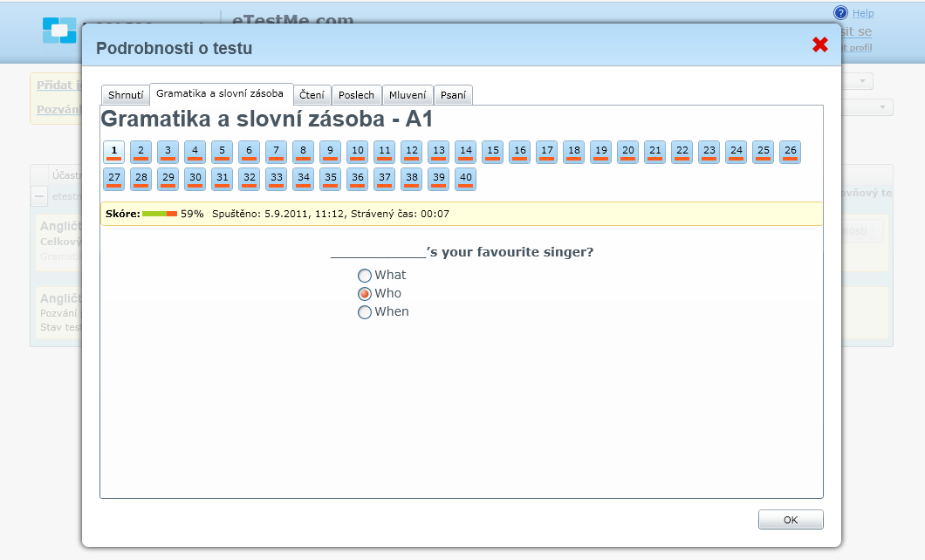Open the Mluvení tab

point(408,95)
